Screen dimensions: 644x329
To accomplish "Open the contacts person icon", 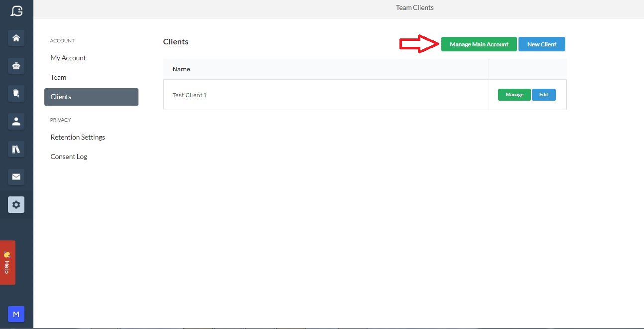I will coord(16,121).
